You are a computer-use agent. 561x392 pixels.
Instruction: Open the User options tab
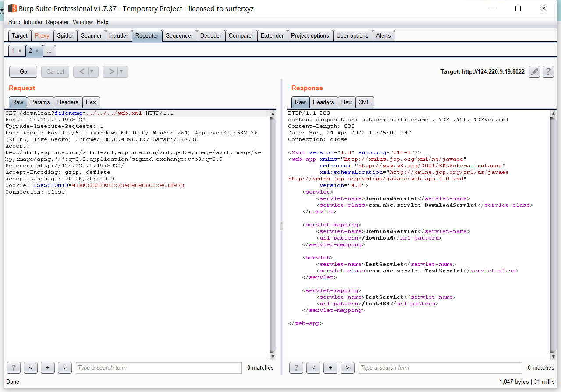(x=352, y=35)
